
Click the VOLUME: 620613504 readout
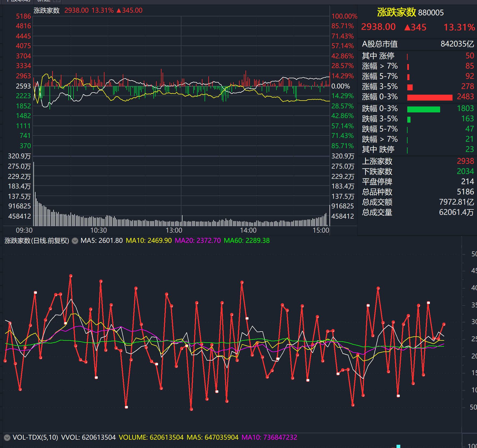click(151, 437)
